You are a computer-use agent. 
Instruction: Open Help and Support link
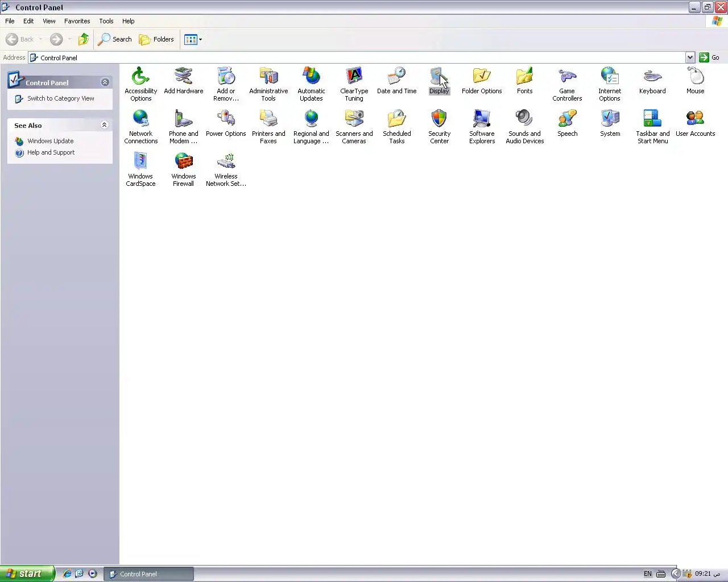click(x=51, y=152)
